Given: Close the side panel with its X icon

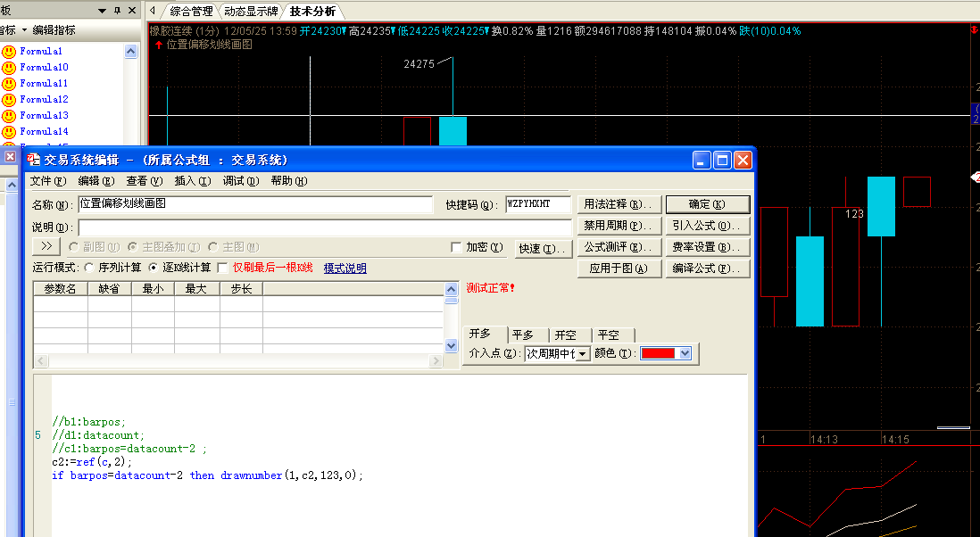Looking at the screenshot, I should click(132, 11).
